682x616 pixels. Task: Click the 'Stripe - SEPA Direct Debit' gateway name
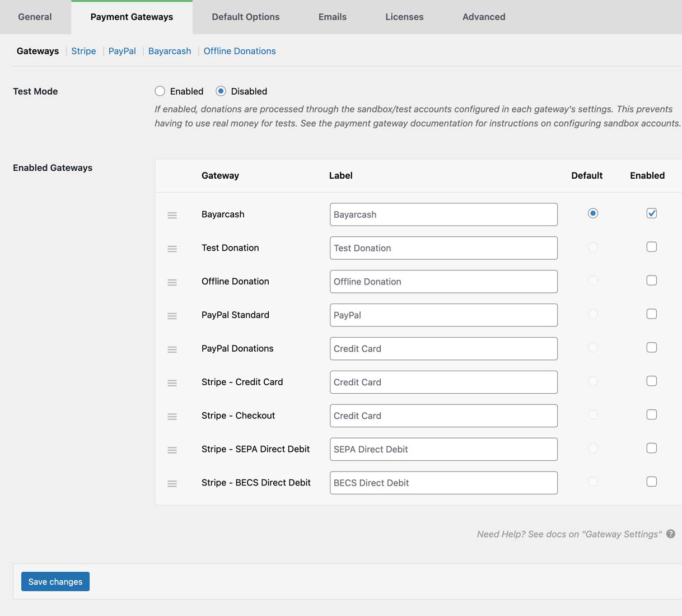pos(255,449)
